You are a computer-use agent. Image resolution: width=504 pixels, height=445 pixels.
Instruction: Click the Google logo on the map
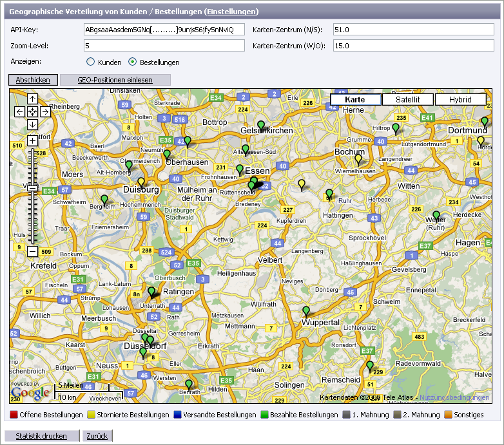click(x=30, y=392)
